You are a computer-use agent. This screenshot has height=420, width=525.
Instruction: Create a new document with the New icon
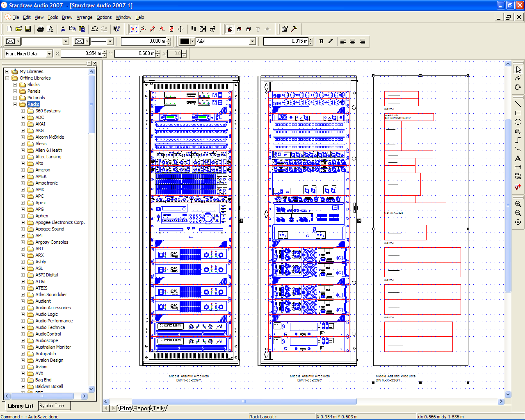[9, 29]
